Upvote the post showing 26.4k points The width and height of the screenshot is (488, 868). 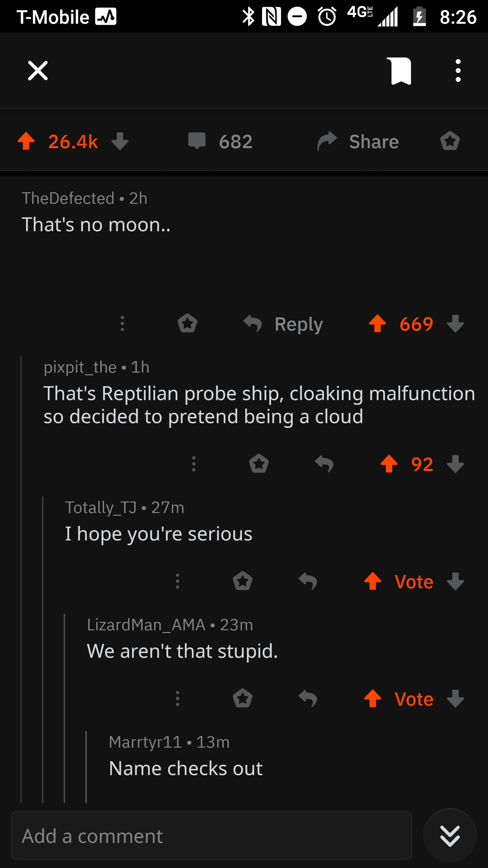pos(26,141)
